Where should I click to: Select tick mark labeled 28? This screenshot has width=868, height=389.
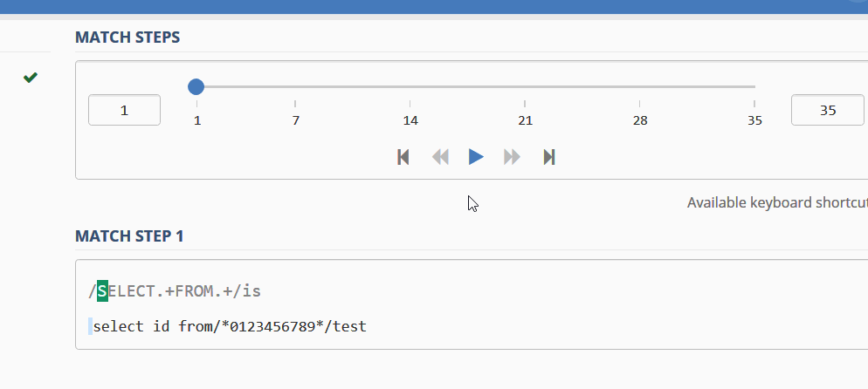(x=640, y=119)
